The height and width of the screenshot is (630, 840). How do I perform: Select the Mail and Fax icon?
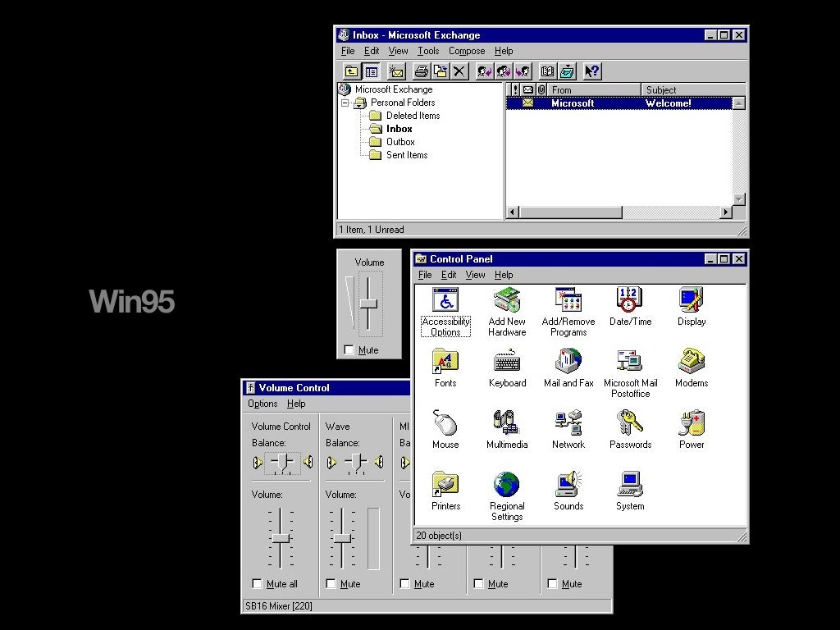pos(568,368)
